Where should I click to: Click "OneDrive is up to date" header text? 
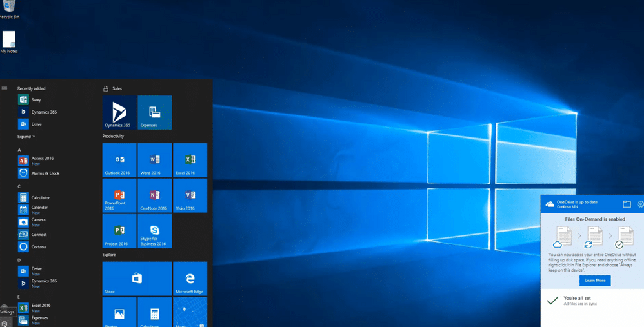(x=577, y=202)
